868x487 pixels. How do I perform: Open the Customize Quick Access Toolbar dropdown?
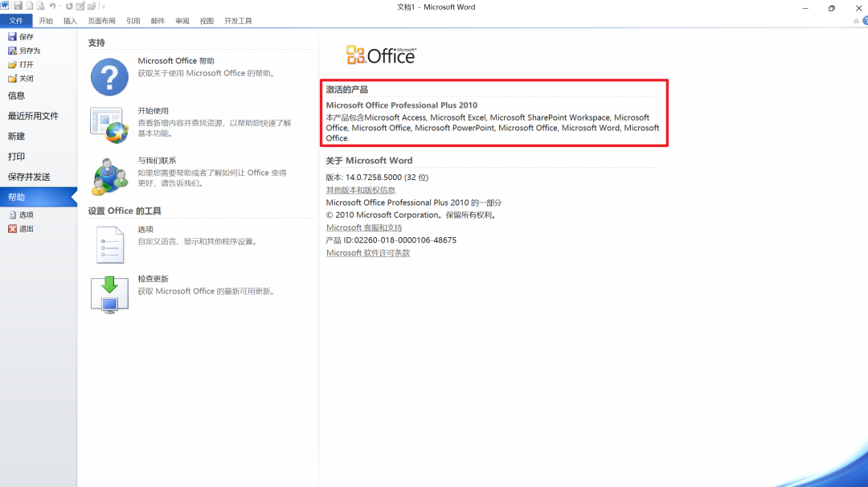(104, 6)
